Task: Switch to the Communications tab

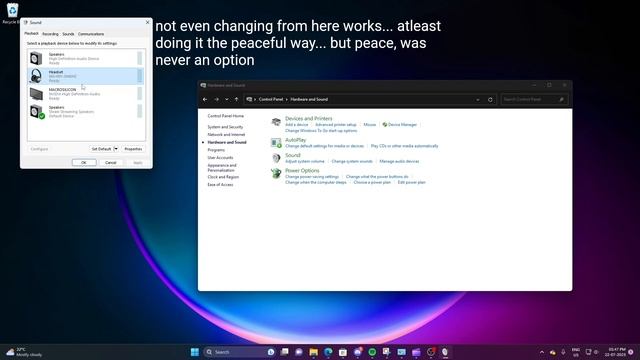Action: [91, 34]
